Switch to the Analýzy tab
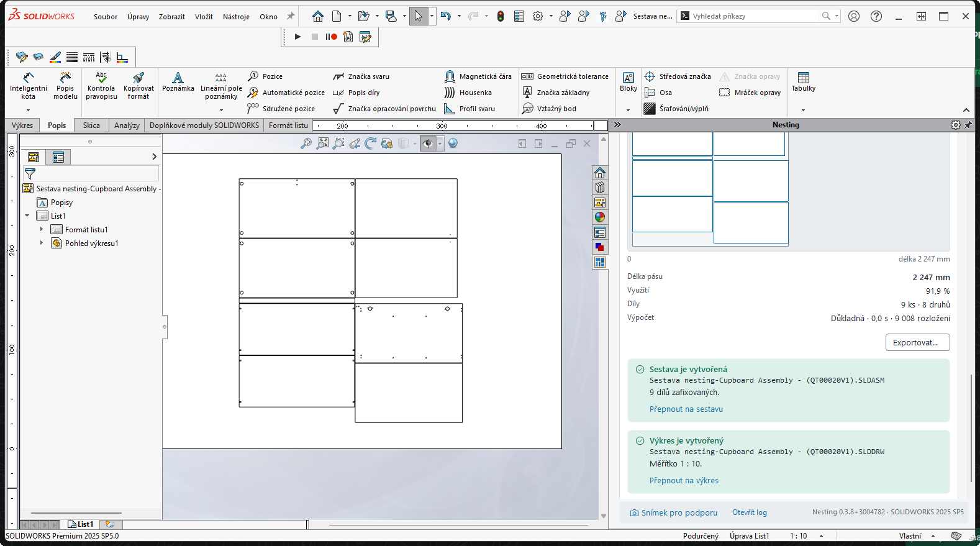The width and height of the screenshot is (980, 546). click(127, 125)
